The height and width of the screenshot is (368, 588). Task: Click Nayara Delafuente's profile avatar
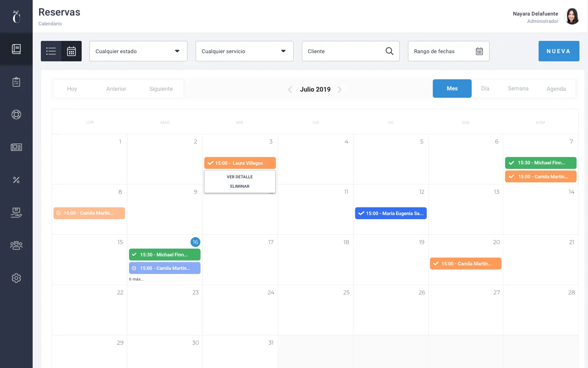(x=572, y=16)
